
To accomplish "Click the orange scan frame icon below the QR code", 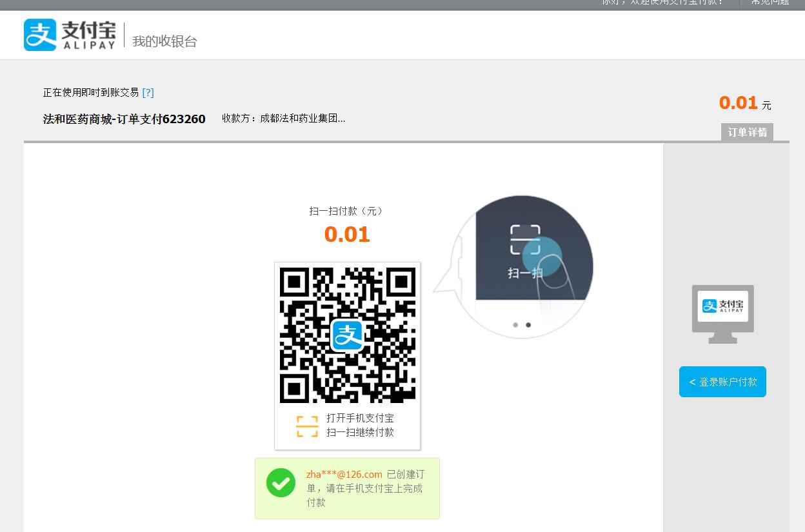I will click(x=307, y=426).
